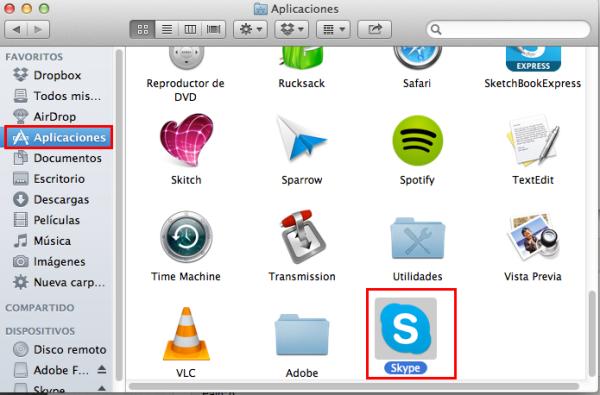
Task: Select Disco remoto under Dispositivos
Action: coord(59,349)
